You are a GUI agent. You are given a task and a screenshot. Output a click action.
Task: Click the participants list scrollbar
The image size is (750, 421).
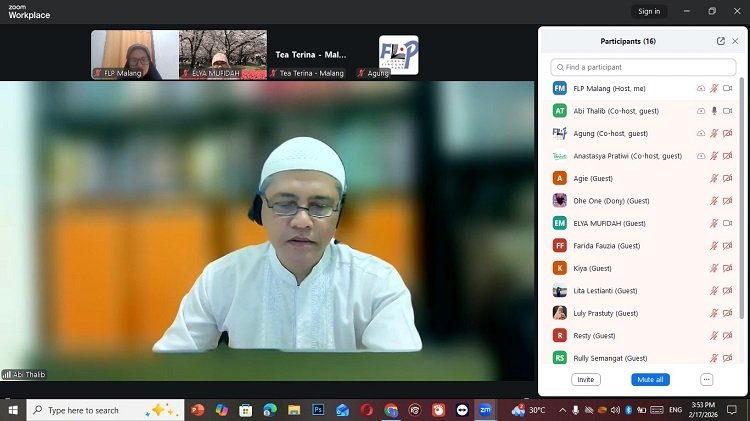[x=742, y=199]
